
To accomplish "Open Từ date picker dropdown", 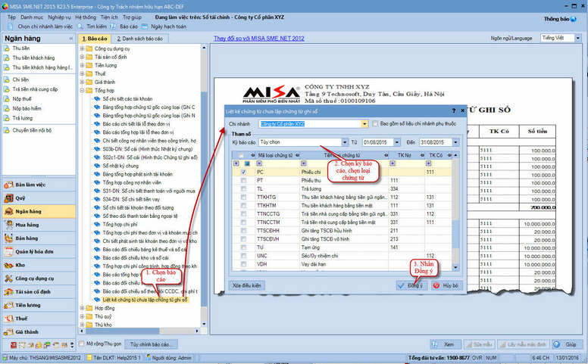I will (397, 142).
